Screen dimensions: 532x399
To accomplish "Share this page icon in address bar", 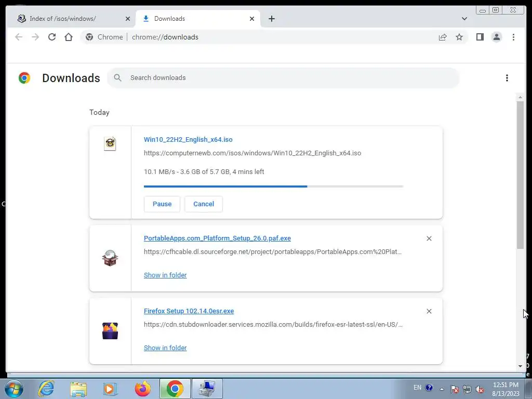I will 443,37.
